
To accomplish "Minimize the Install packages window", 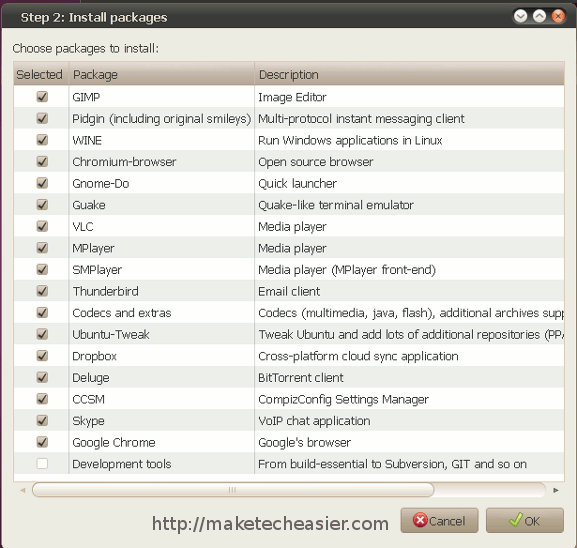I will click(520, 16).
